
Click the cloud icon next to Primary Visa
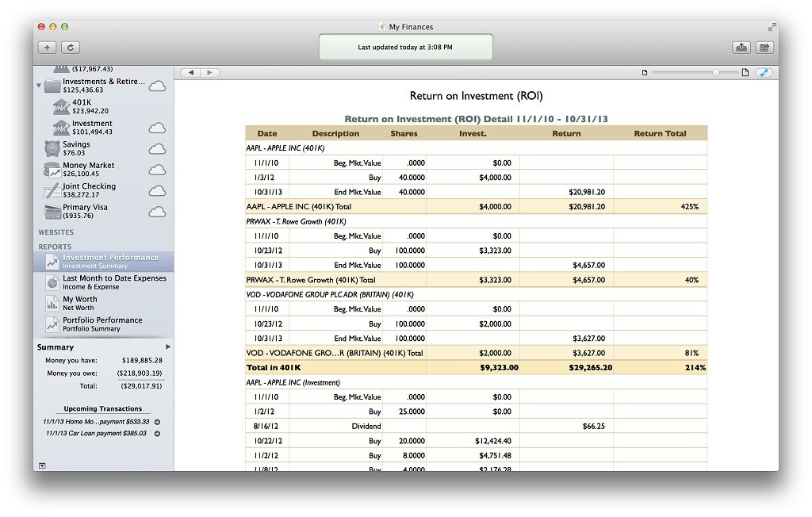point(158,212)
